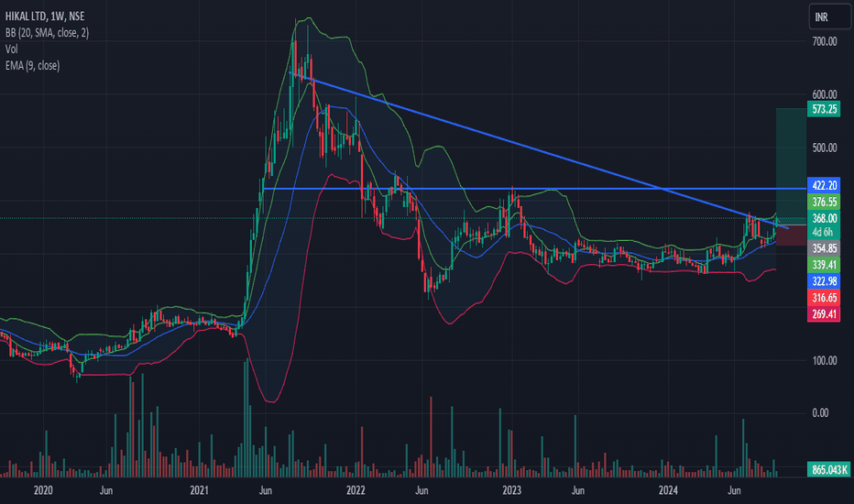The height and width of the screenshot is (504, 854).
Task: Click the 2023 label on time axis
Action: 512,490
